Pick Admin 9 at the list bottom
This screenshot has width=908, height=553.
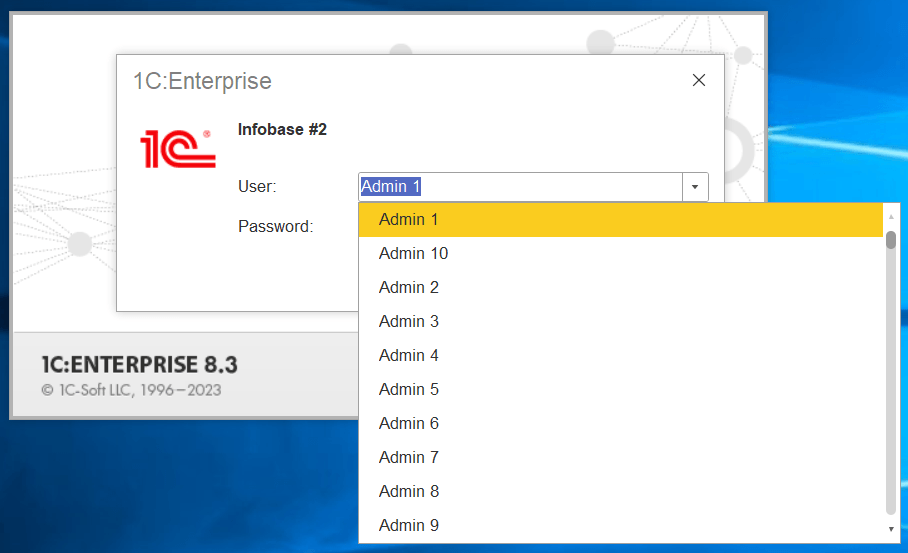click(409, 526)
